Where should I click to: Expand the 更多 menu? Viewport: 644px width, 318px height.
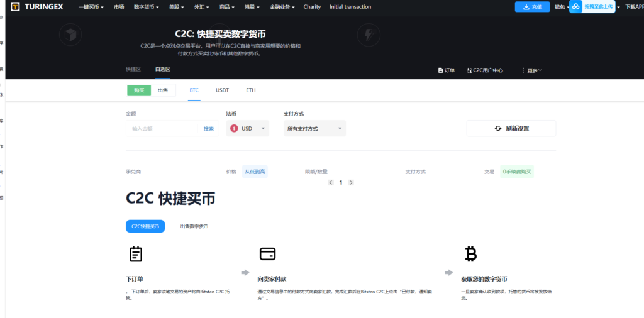pyautogui.click(x=531, y=70)
